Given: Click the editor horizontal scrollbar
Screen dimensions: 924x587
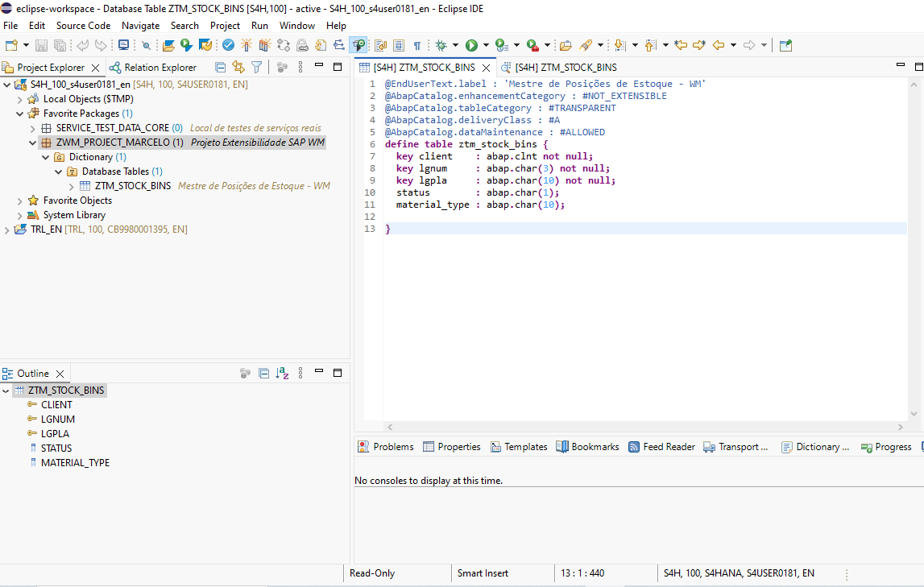Looking at the screenshot, I should click(x=644, y=427).
